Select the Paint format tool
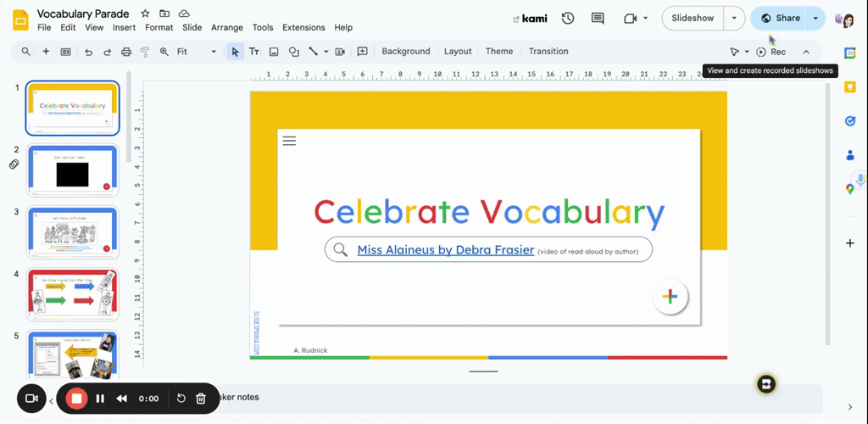Image resolution: width=868 pixels, height=424 pixels. point(145,52)
